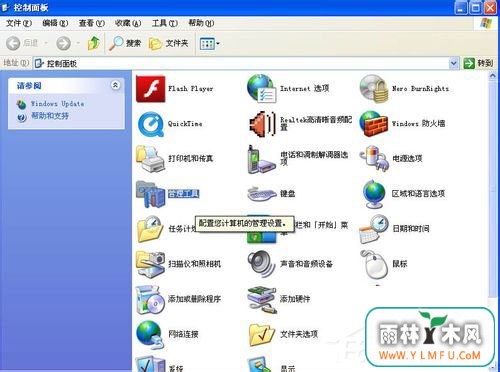The image size is (500, 372).
Task: Open the 收藏(A) menu
Action: (128, 23)
